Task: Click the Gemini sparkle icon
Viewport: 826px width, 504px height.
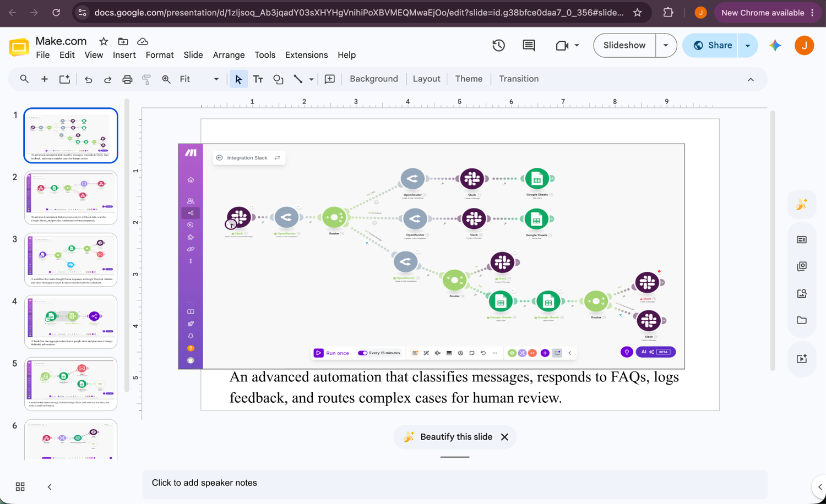Action: (x=775, y=46)
